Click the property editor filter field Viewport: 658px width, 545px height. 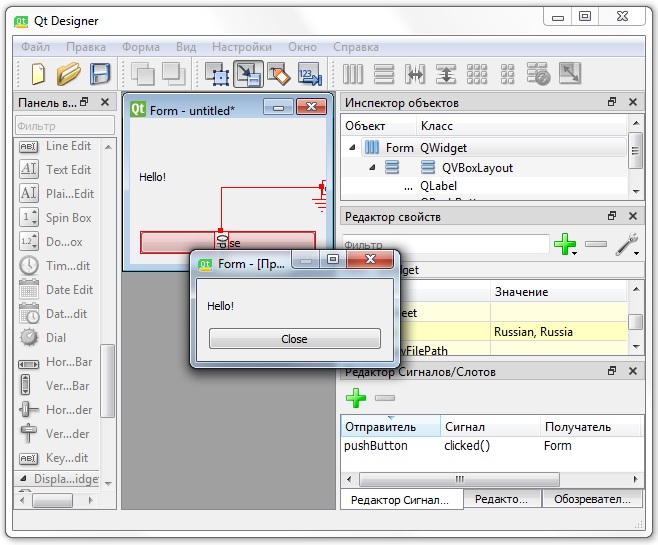446,244
